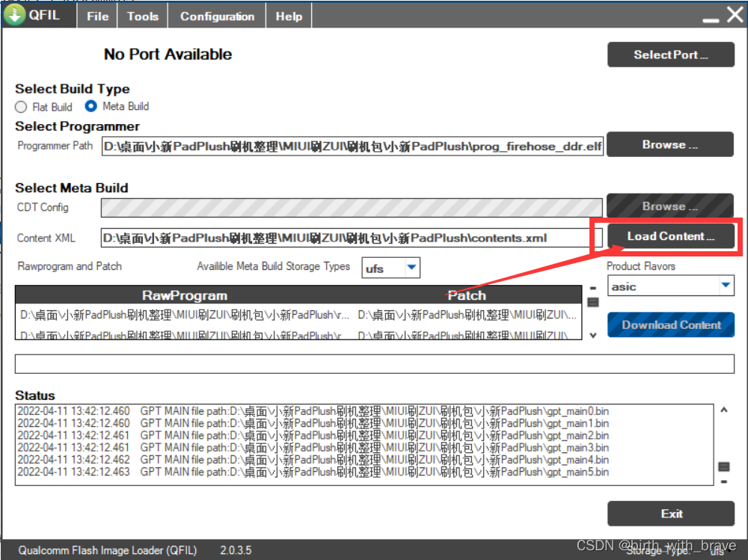Select the gpt_main3.bin log line

(313, 447)
